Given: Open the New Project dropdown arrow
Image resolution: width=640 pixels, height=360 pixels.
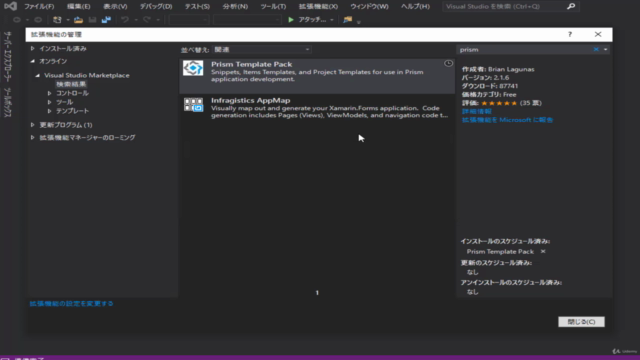Looking at the screenshot, I should tap(68, 20).
